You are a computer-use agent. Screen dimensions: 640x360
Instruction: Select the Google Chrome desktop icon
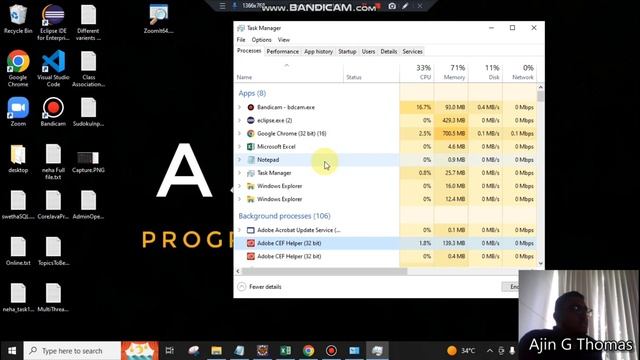(18, 69)
